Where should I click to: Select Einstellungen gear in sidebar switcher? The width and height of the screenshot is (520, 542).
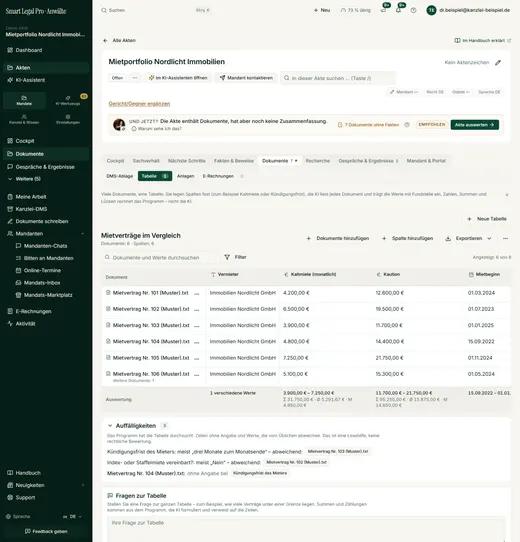coord(68,119)
